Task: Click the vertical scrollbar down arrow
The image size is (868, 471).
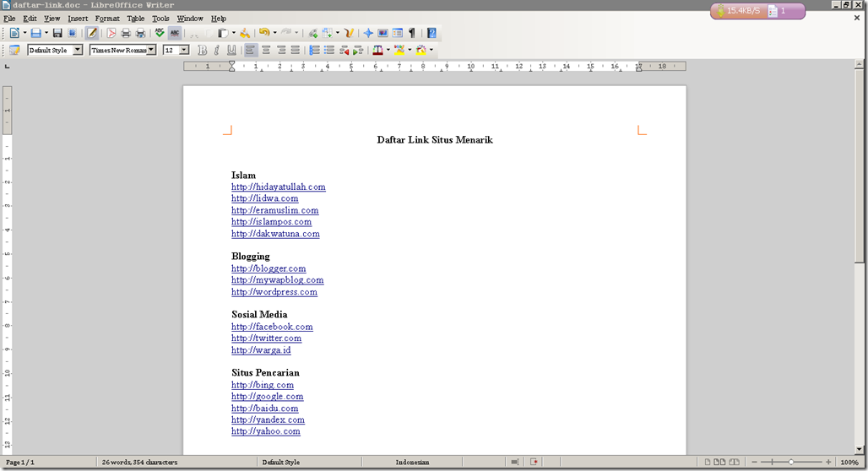Action: click(x=859, y=449)
